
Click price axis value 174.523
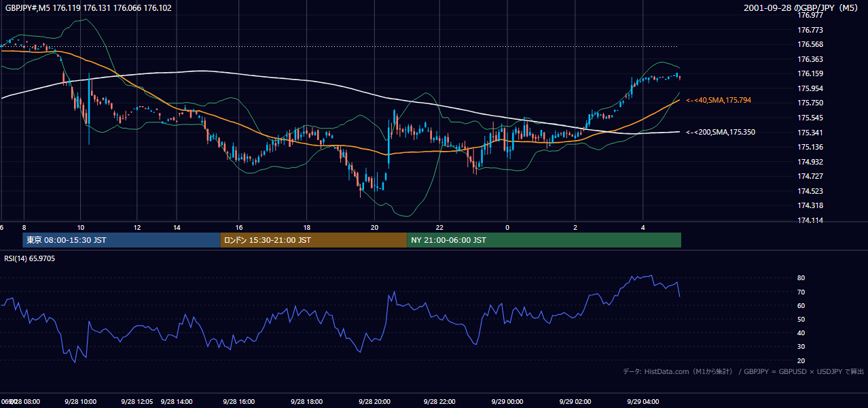click(x=811, y=191)
